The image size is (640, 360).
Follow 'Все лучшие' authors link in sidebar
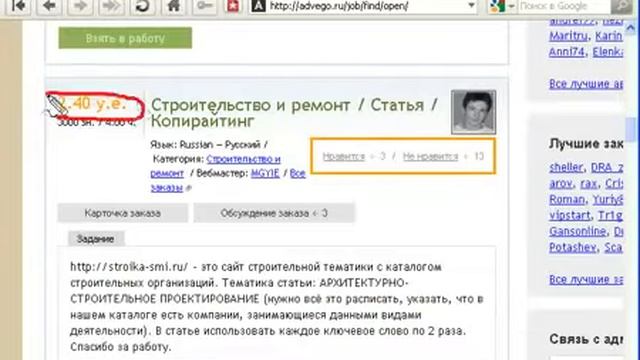coord(586,84)
